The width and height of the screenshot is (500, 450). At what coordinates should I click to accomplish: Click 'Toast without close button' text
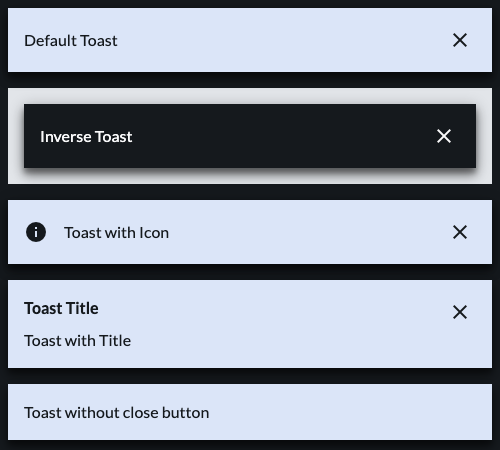coord(117,413)
